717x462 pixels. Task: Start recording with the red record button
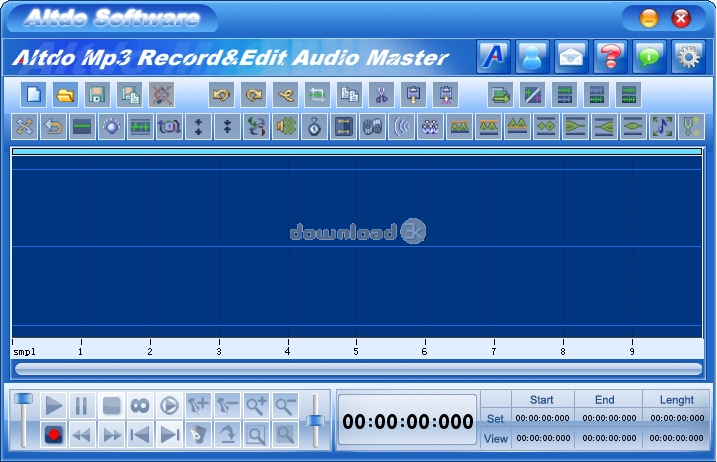click(54, 435)
